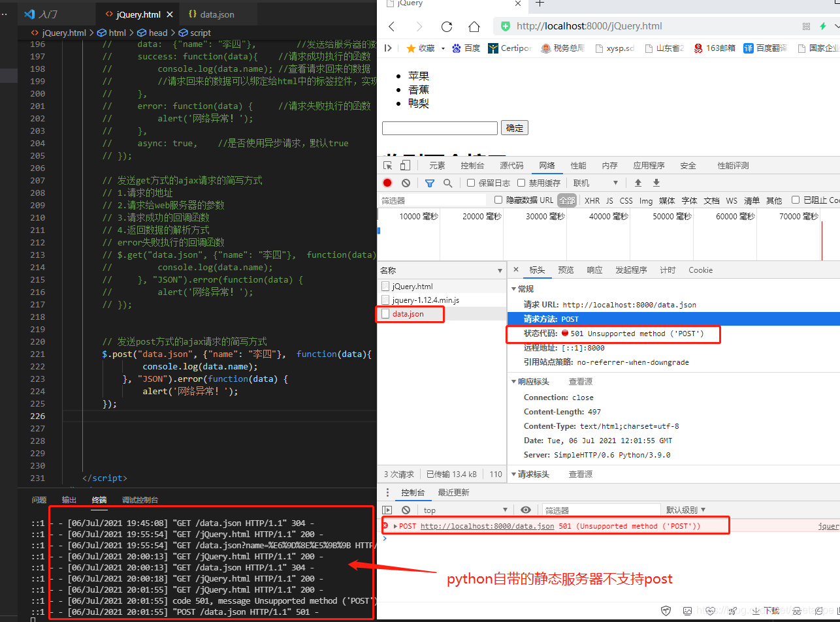The height and width of the screenshot is (622, 840).
Task: Activate DevTools element inspect picker
Action: pos(388,166)
